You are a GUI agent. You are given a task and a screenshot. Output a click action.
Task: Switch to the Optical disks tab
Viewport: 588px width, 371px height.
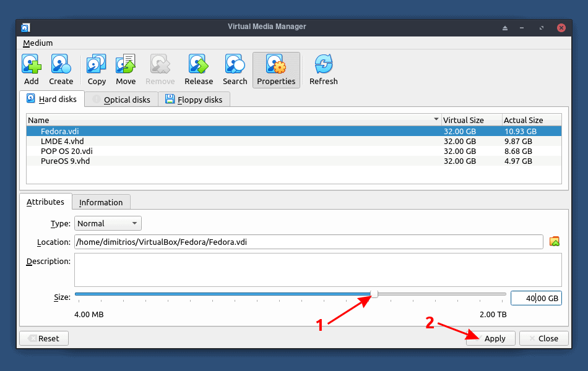[121, 99]
